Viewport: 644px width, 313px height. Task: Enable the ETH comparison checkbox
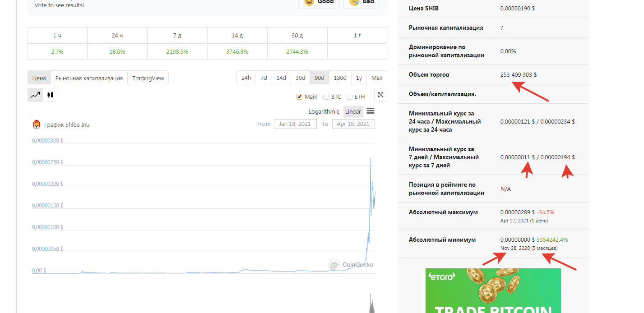click(x=349, y=97)
